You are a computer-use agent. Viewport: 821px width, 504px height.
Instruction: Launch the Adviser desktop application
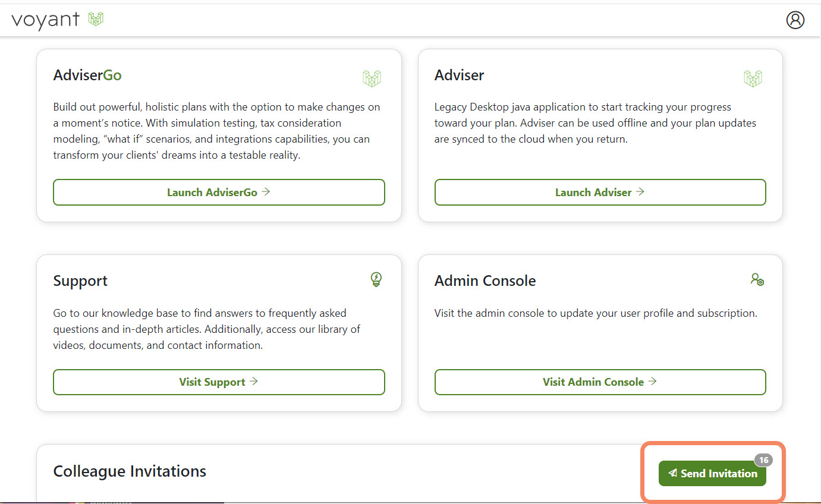coord(600,193)
